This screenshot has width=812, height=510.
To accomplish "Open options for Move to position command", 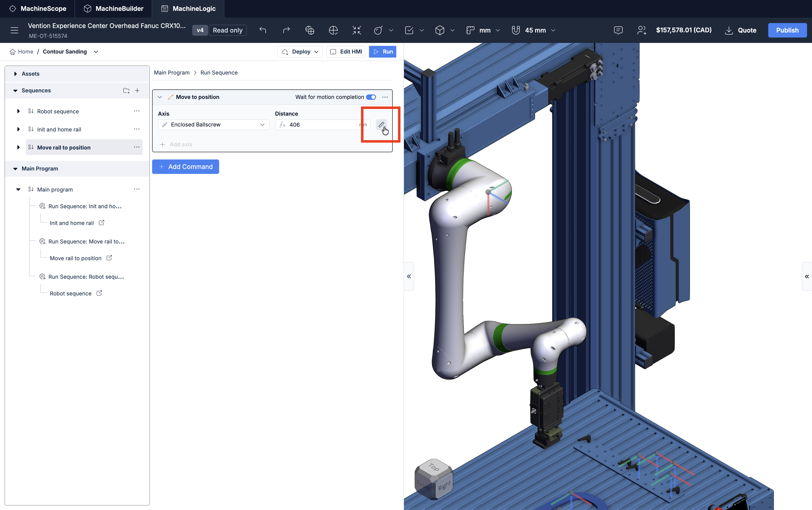I will [x=385, y=97].
